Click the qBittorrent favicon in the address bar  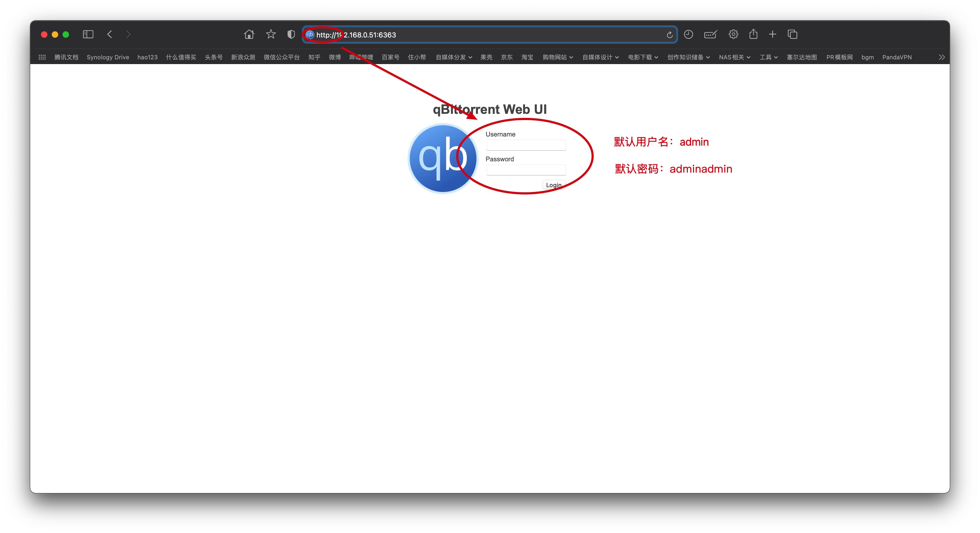310,34
